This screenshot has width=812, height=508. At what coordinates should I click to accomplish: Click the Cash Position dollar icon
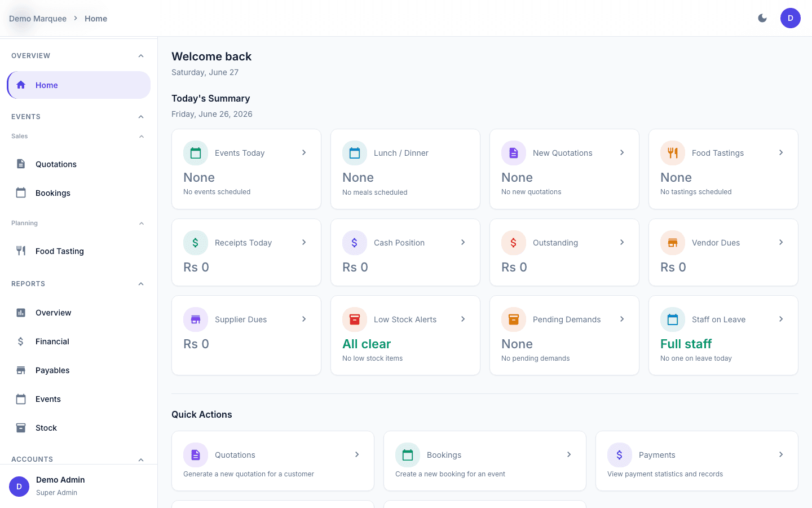tap(355, 243)
